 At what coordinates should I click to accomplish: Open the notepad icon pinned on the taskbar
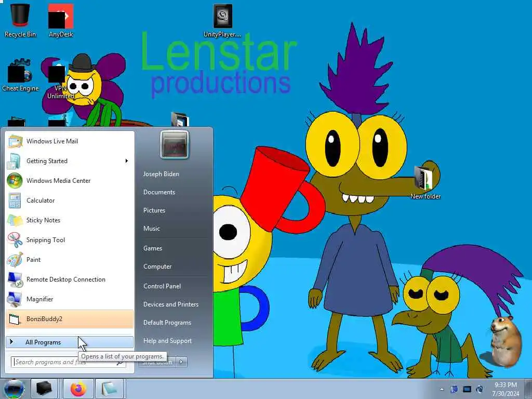109,389
